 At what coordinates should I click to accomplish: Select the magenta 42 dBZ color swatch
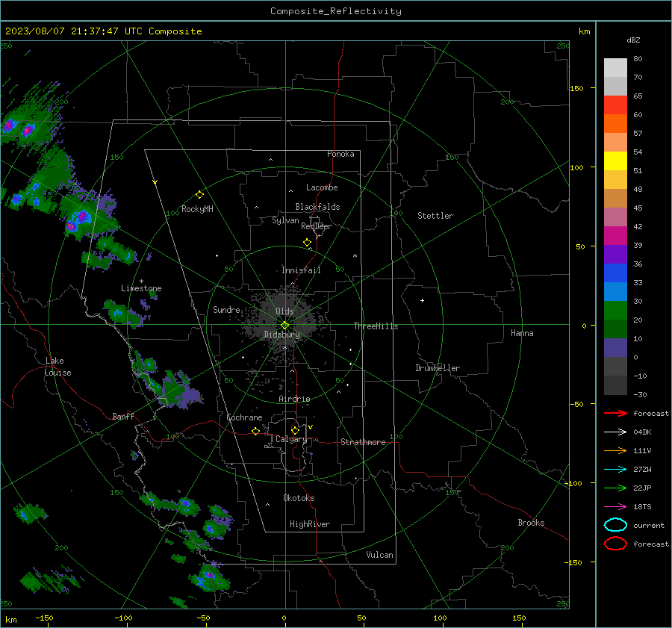tap(615, 235)
